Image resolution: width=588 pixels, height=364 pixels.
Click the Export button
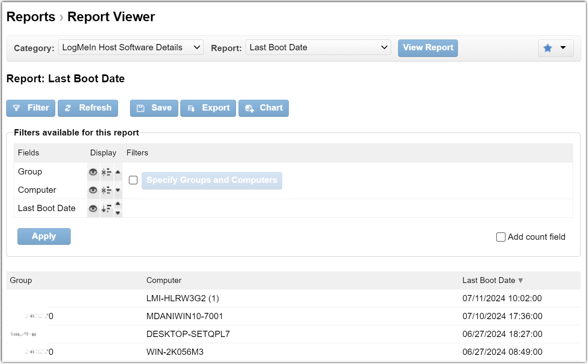[x=208, y=108]
